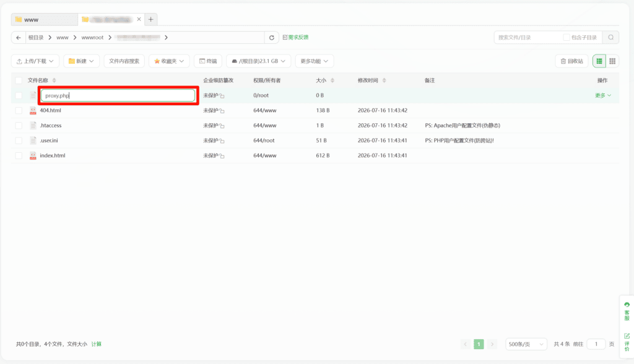The image size is (634, 364).
Task: Click the chevron after the blurred folder path
Action: [166, 38]
